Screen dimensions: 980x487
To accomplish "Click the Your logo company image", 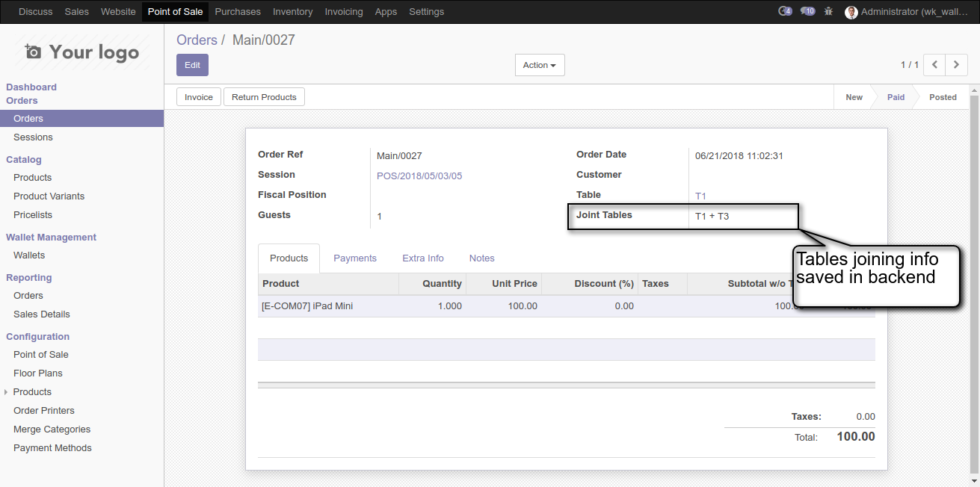I will (x=81, y=52).
